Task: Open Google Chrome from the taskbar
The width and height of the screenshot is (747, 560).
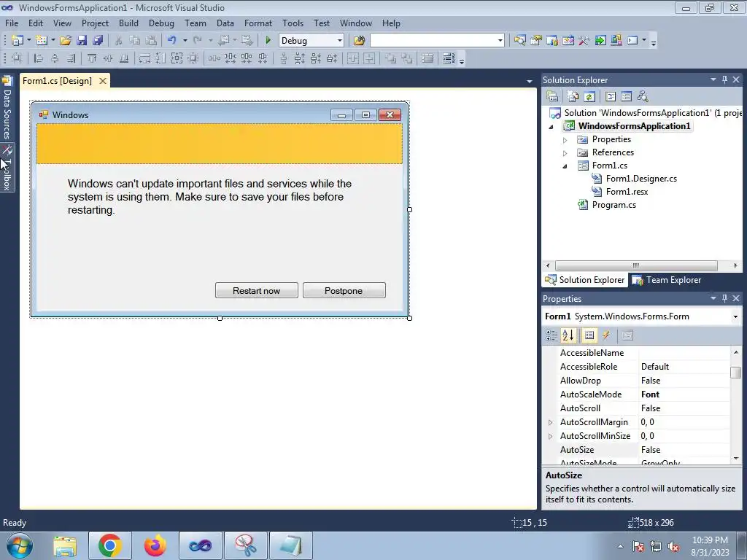Action: click(109, 545)
